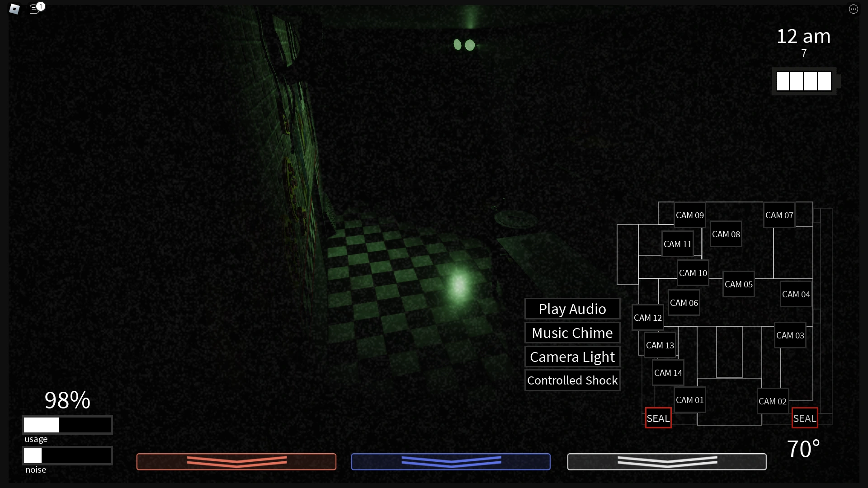Pull down the blue chevron panel
The image size is (868, 488).
tap(451, 461)
